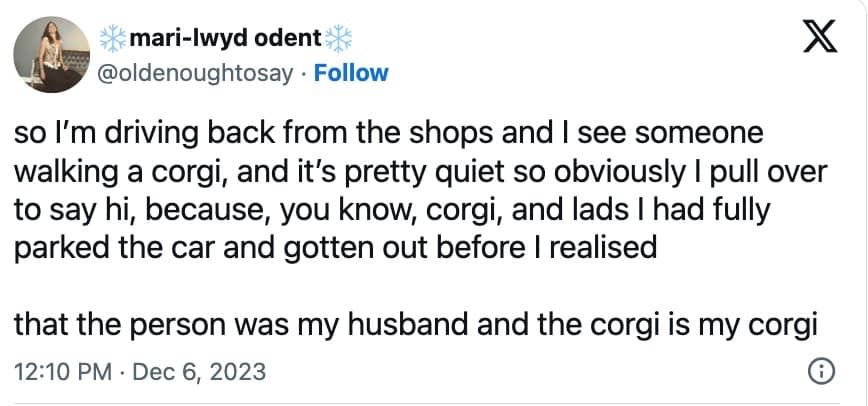Click the snowflake emoji after odent
The height and width of the screenshot is (406, 868).
point(341,38)
